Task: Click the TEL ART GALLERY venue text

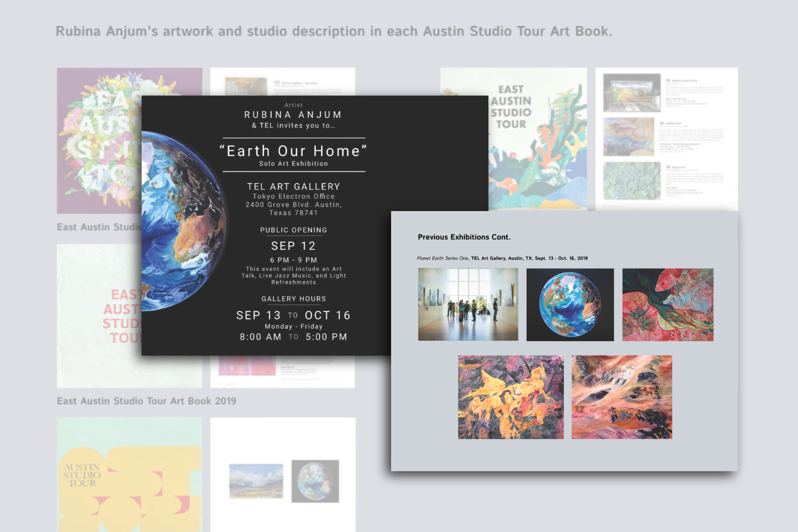Action: pos(293,187)
